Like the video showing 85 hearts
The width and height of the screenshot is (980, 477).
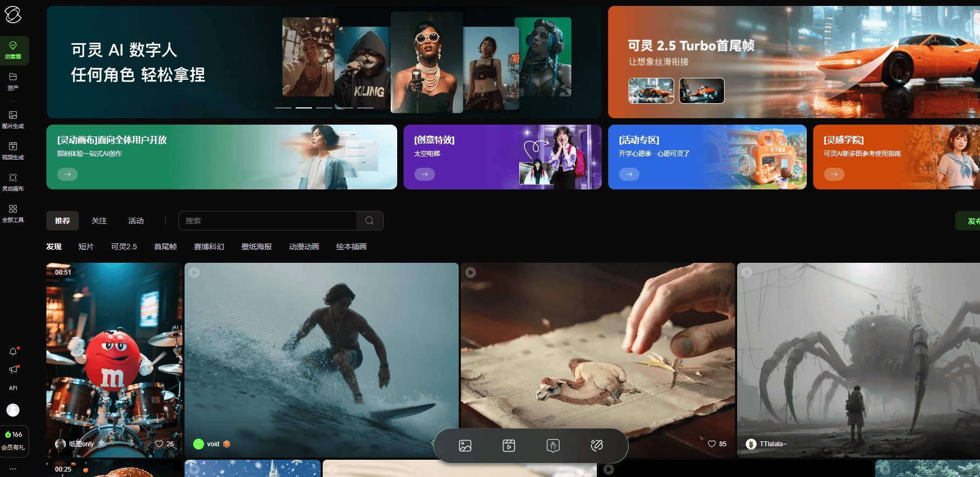click(x=712, y=444)
